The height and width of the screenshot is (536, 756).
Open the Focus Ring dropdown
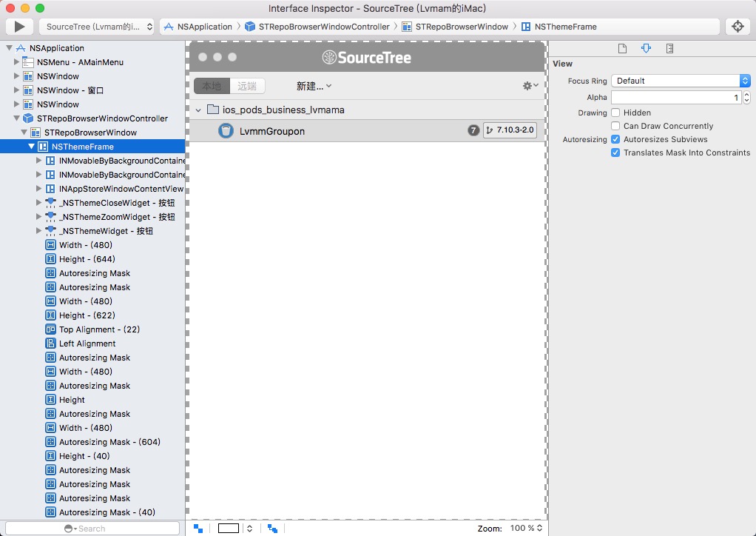pos(681,81)
